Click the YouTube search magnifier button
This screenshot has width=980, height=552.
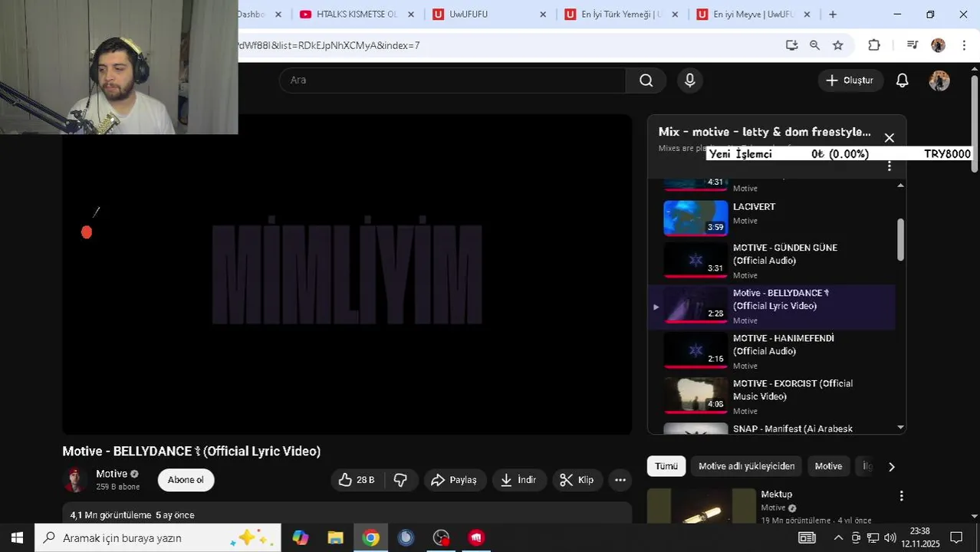point(646,80)
